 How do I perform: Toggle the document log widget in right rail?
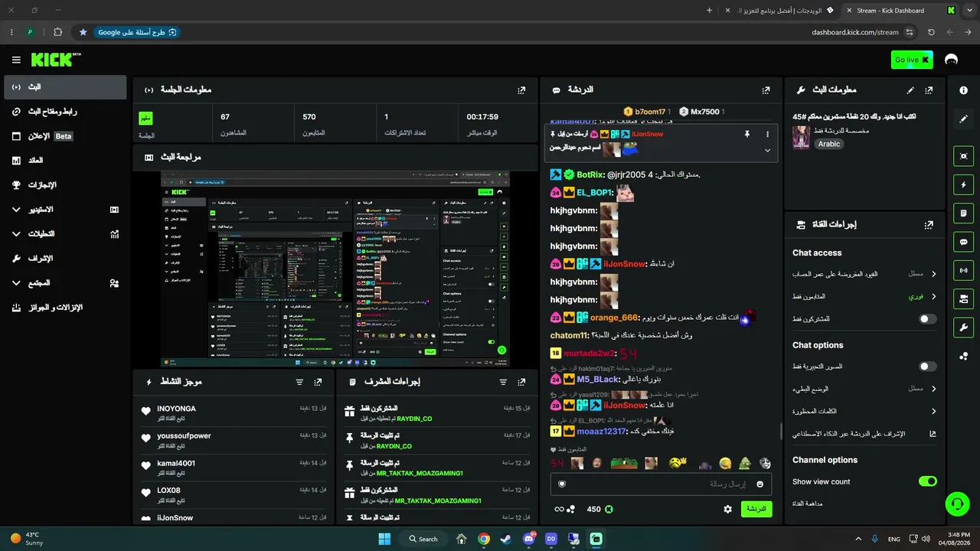coord(963,213)
